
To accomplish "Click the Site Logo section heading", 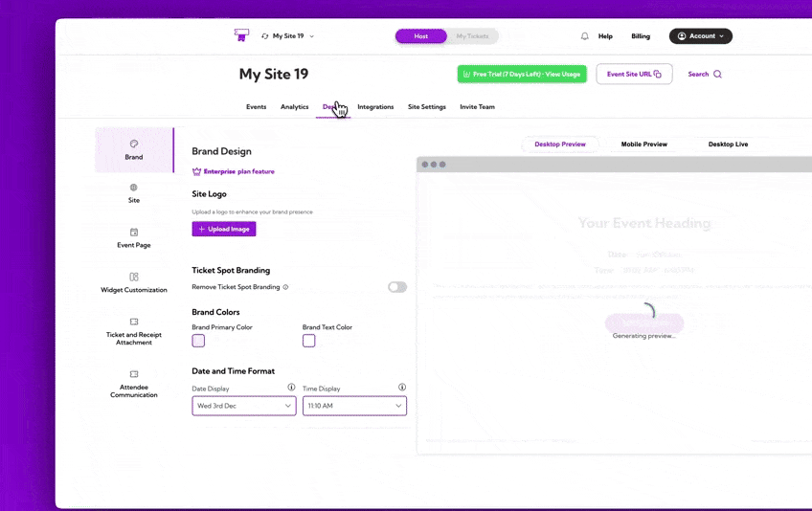I will tap(209, 194).
